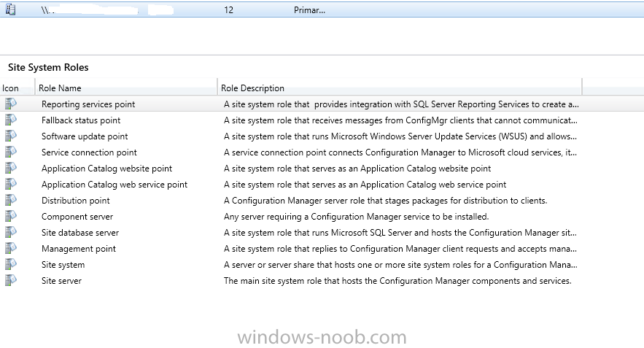
Task: Click the value 12 in the top row
Action: pos(229,10)
